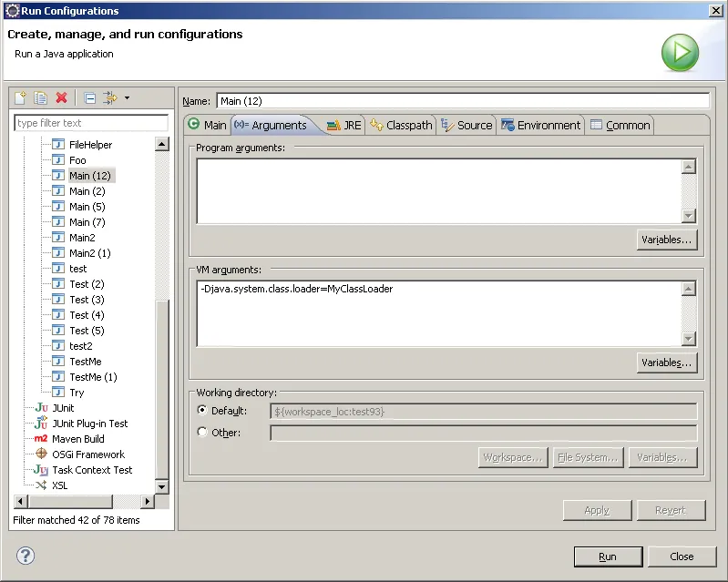Viewport: 728px width, 582px height.
Task: Select the Main tab
Action: click(x=207, y=125)
